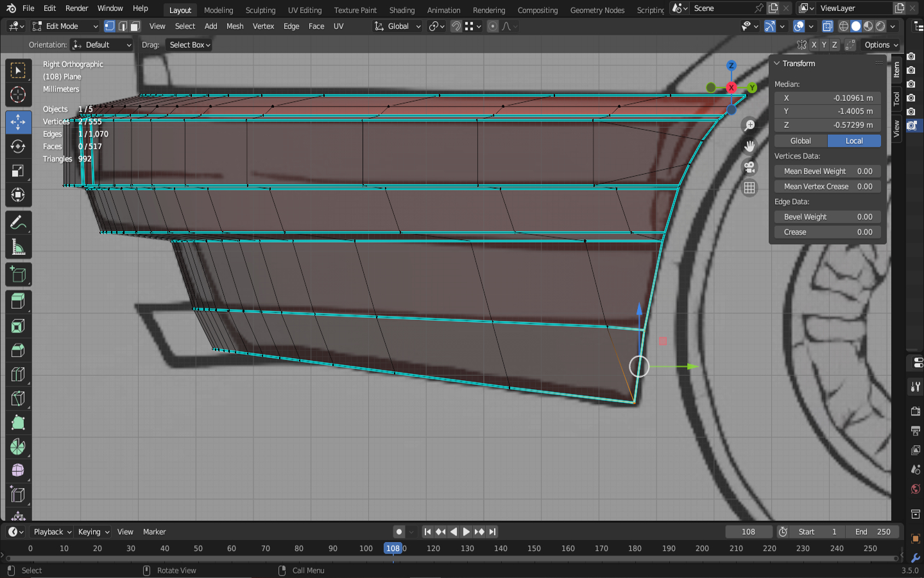This screenshot has height=578, width=924.
Task: Open the World properties tab
Action: pos(916,489)
